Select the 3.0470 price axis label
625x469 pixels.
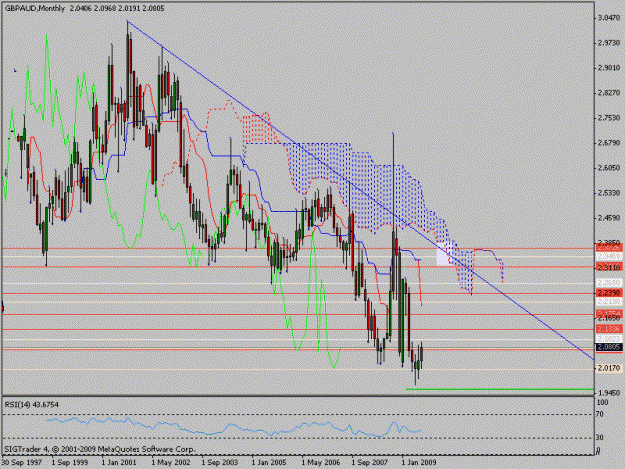click(x=609, y=18)
